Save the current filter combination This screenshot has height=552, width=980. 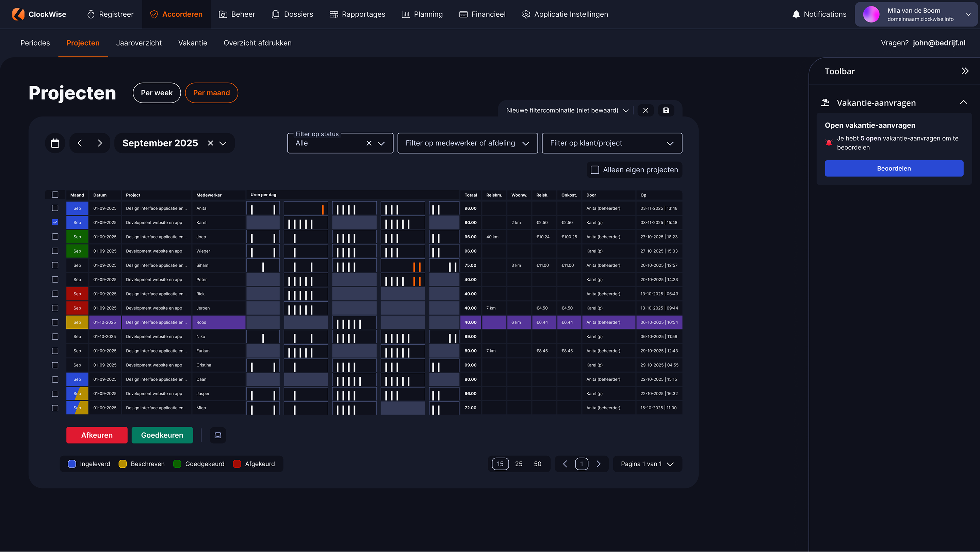coord(666,110)
